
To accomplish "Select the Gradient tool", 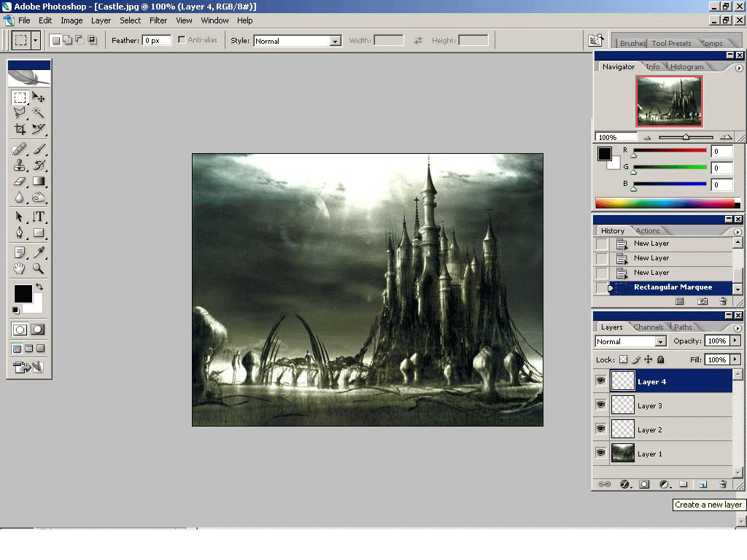I will click(38, 181).
